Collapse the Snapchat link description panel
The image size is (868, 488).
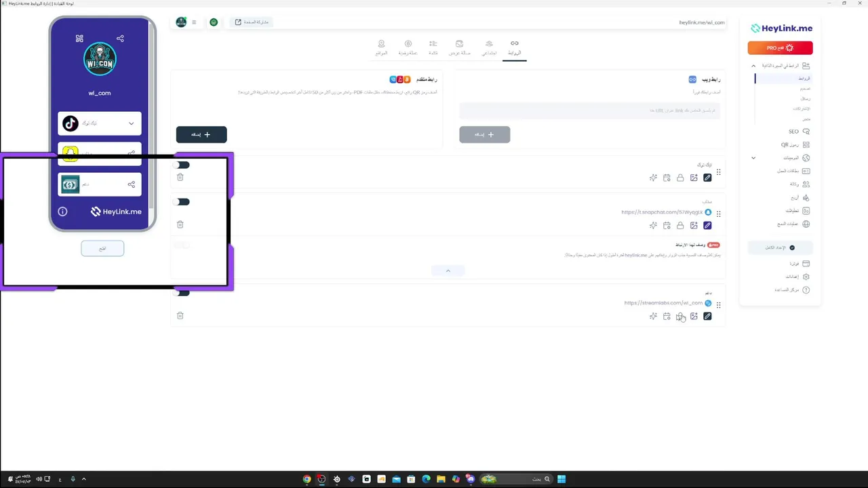[x=448, y=270]
